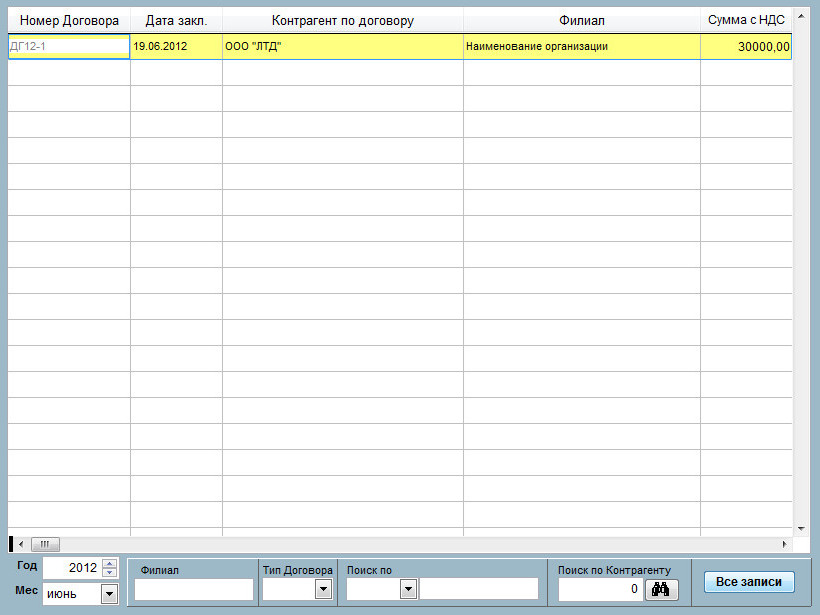Click the amount cell '30000,00'

(746, 47)
